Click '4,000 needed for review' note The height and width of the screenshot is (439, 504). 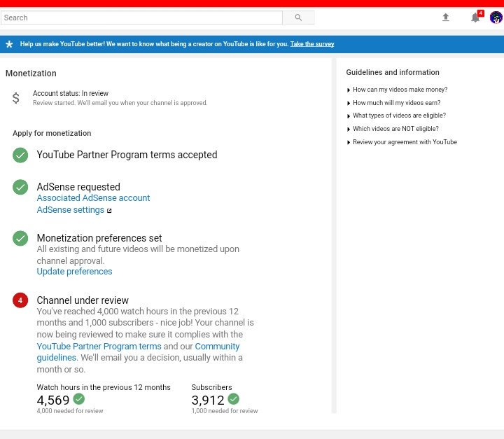coord(70,411)
